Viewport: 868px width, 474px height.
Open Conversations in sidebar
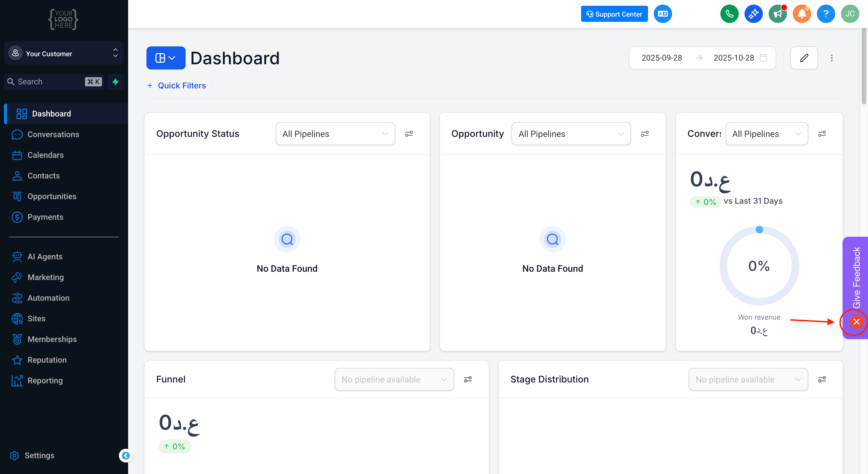(53, 134)
